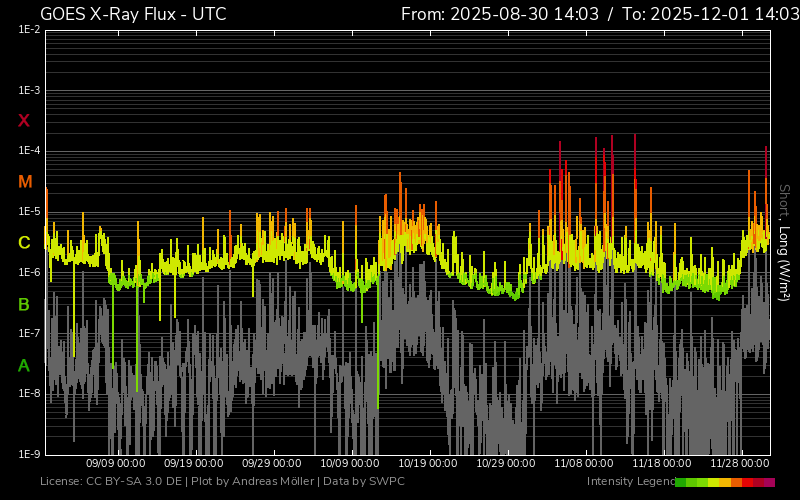Image resolution: width=800 pixels, height=500 pixels.
Task: Click the 1E-2 flux axis label
Action: coord(29,30)
